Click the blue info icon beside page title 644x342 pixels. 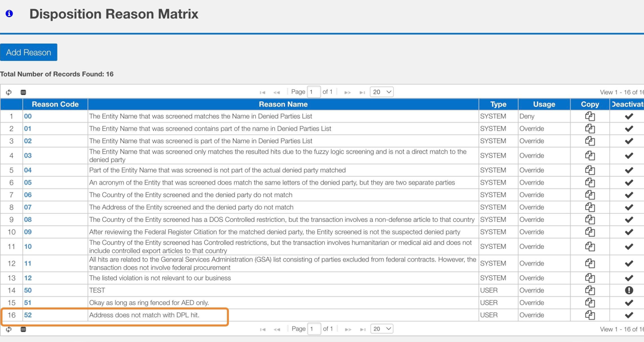click(x=9, y=14)
